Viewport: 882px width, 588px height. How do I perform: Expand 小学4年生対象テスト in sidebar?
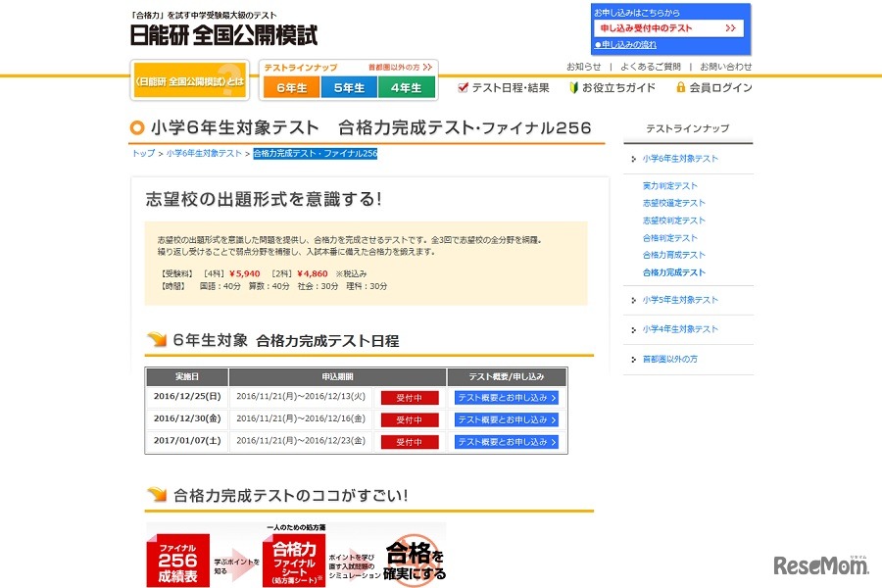click(x=680, y=329)
